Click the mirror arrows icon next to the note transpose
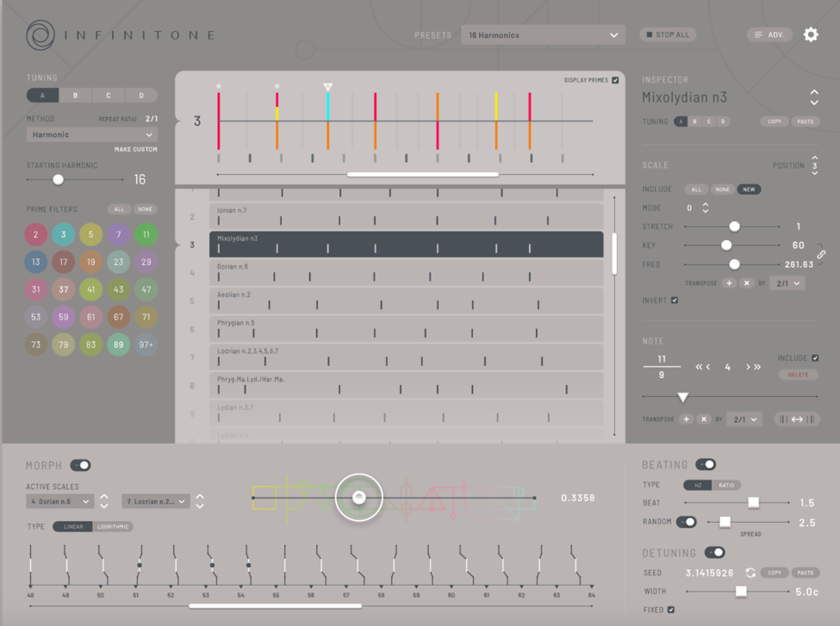Viewport: 840px width, 626px height. pos(796,419)
